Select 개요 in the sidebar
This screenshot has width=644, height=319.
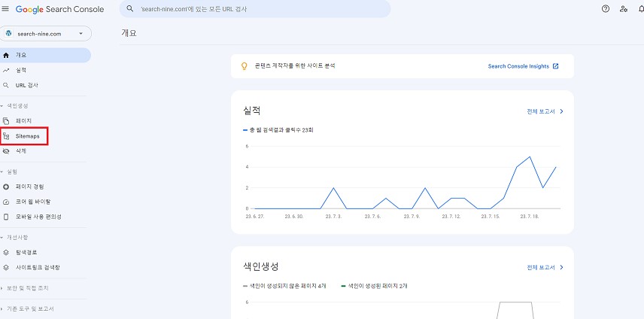pyautogui.click(x=45, y=55)
